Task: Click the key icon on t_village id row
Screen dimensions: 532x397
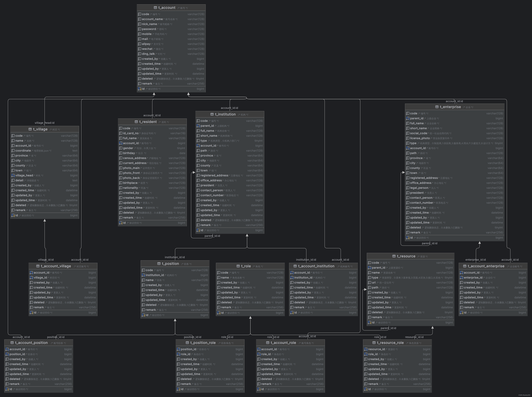Action: (13, 215)
